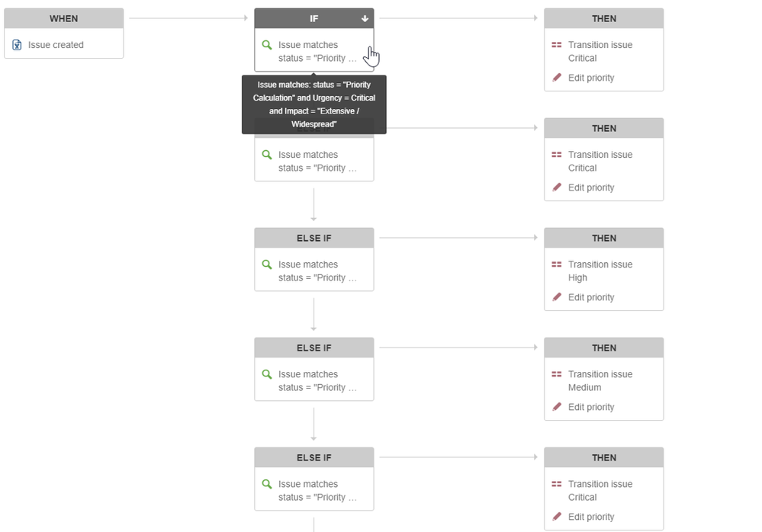The height and width of the screenshot is (532, 762).
Task: Select the Transition issue icon in the top THEN block
Action: pos(555,44)
